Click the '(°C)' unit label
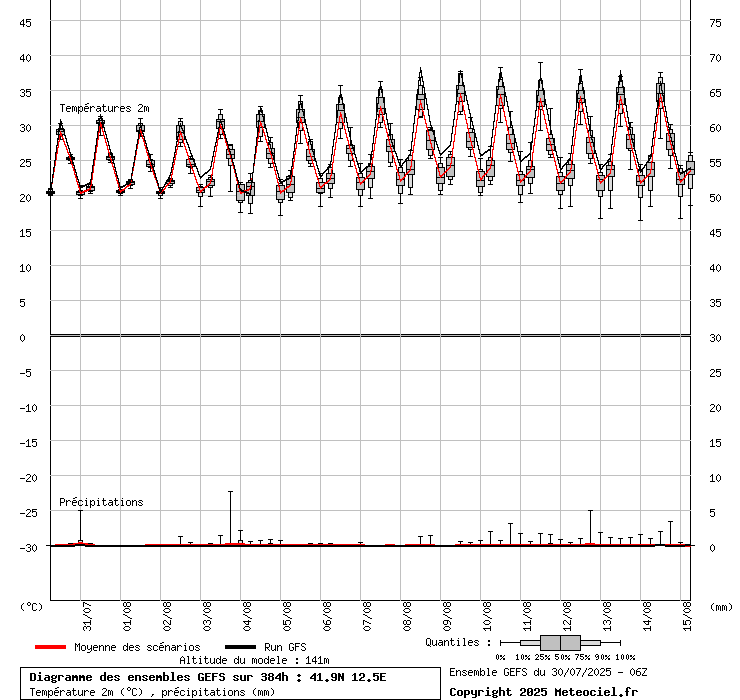The image size is (740, 700). tap(31, 607)
